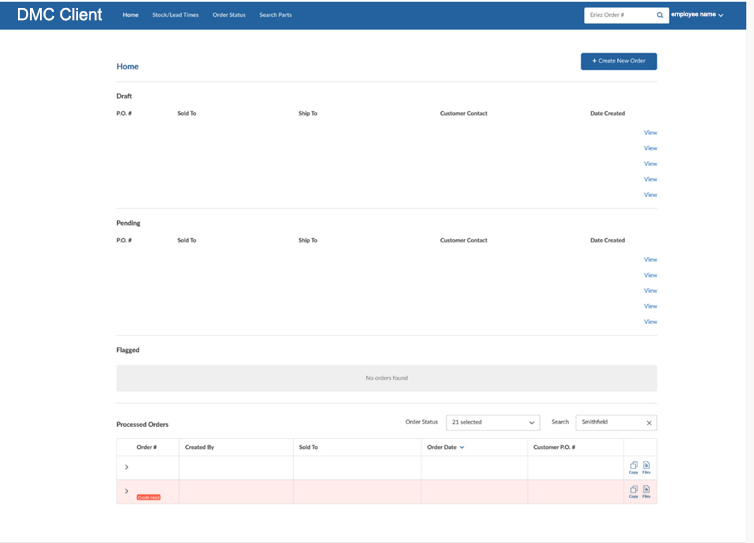754x543 pixels.
Task: Expand the Credit Hold order row
Action: [x=126, y=491]
